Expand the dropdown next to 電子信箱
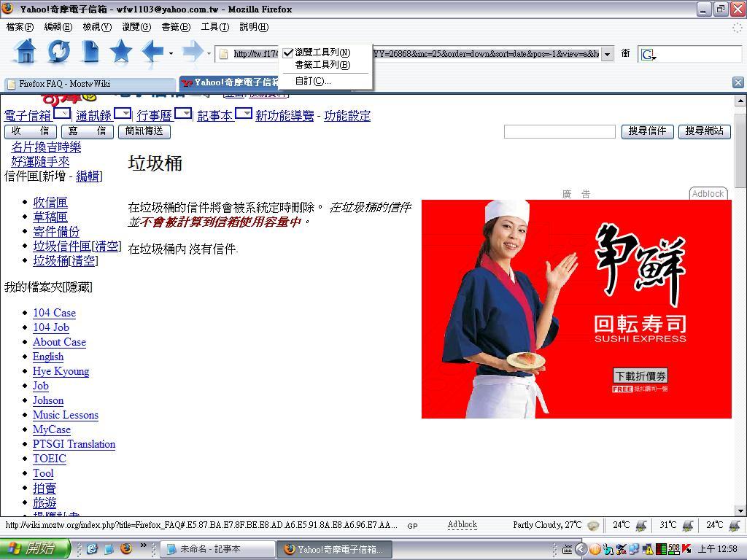 (62, 113)
